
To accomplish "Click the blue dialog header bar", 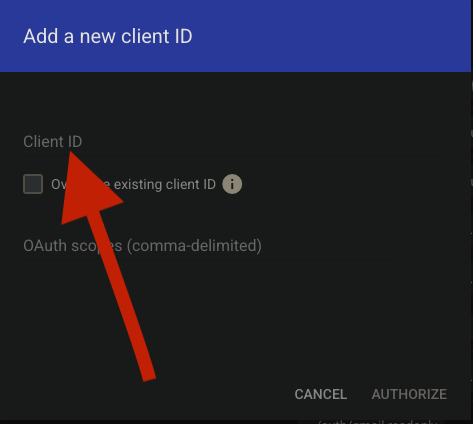I will click(235, 36).
